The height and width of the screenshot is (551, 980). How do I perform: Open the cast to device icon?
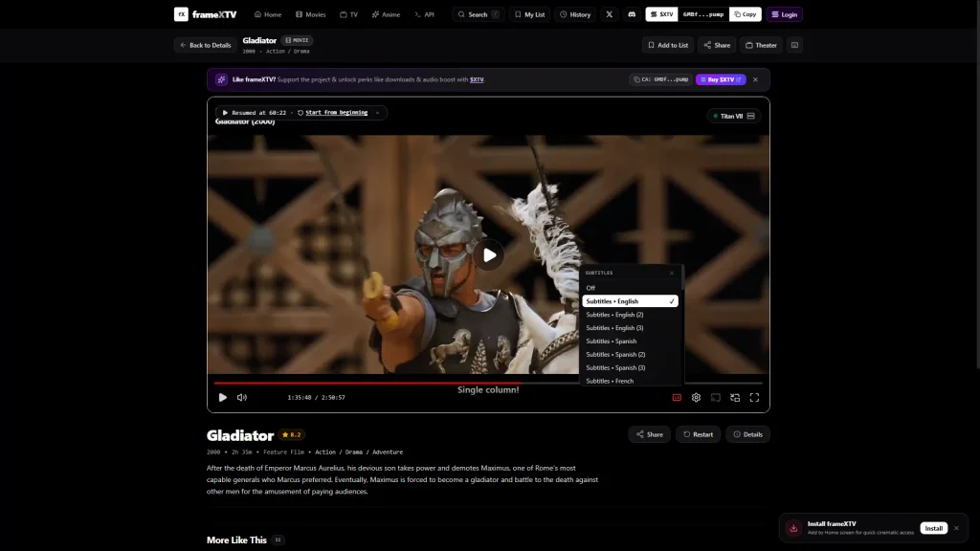tap(716, 397)
